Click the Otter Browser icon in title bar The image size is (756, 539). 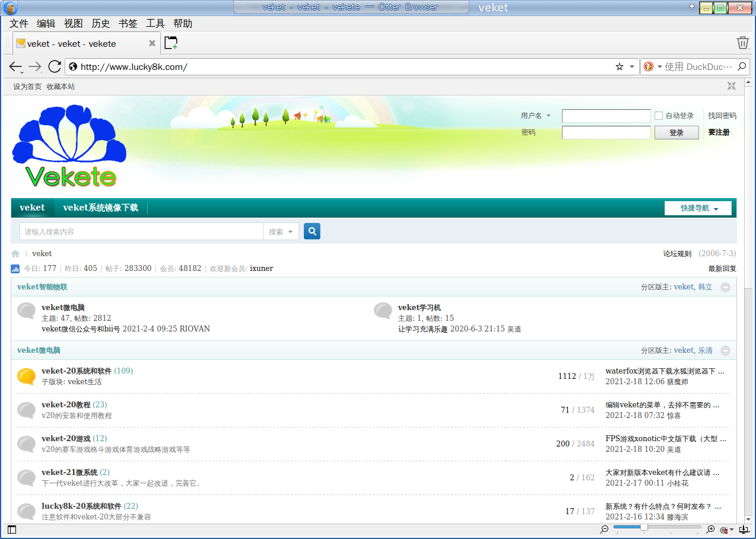click(x=10, y=8)
